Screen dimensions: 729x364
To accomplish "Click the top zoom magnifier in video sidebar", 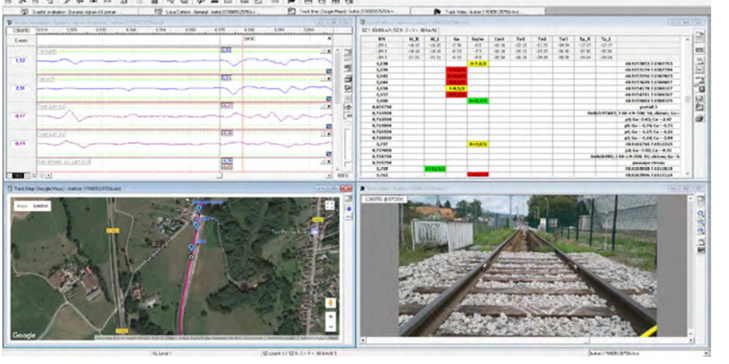I will pyautogui.click(x=701, y=213).
